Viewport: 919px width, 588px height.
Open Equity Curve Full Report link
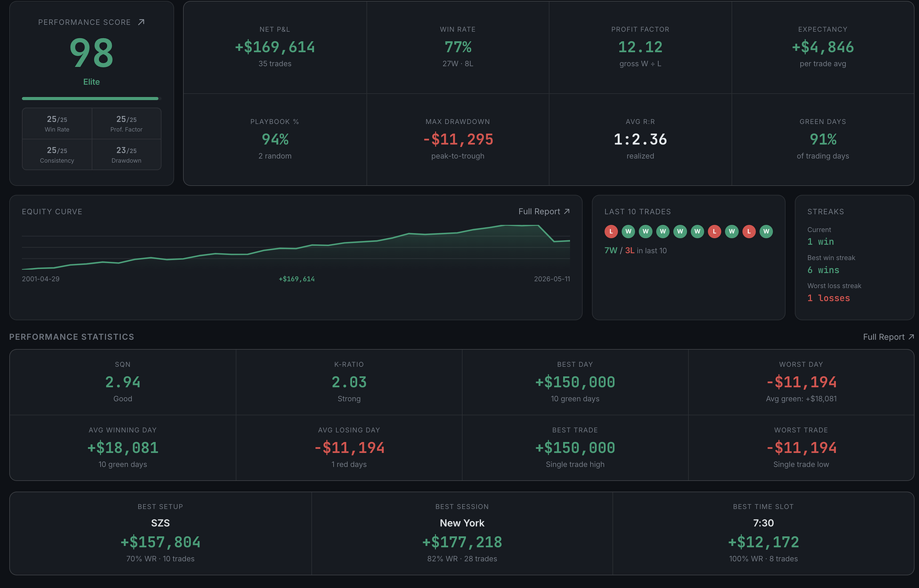pos(544,211)
